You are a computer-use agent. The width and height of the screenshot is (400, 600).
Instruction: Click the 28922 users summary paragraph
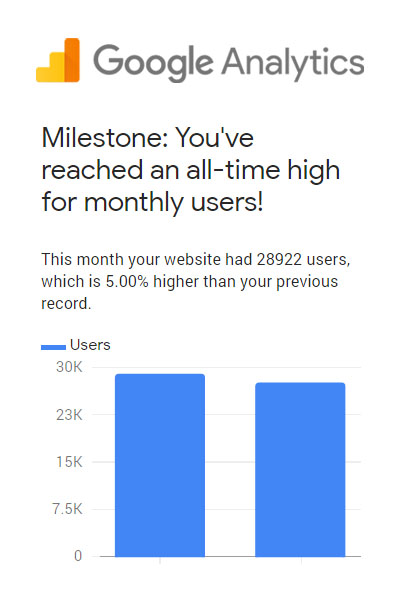click(196, 281)
